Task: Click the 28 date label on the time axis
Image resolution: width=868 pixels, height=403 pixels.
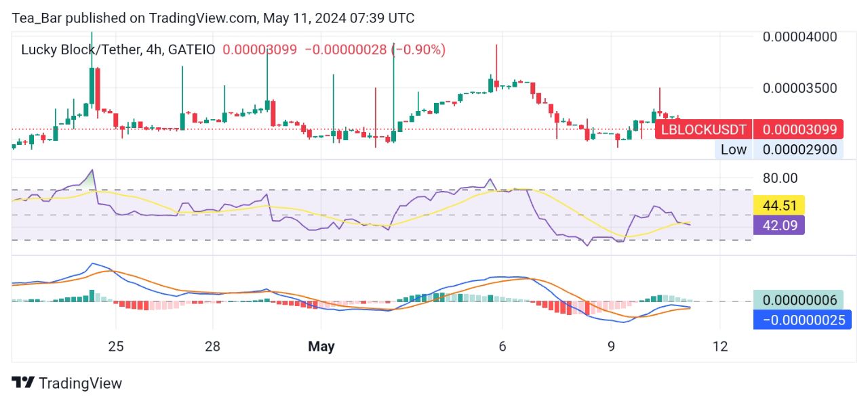Action: pyautogui.click(x=213, y=347)
